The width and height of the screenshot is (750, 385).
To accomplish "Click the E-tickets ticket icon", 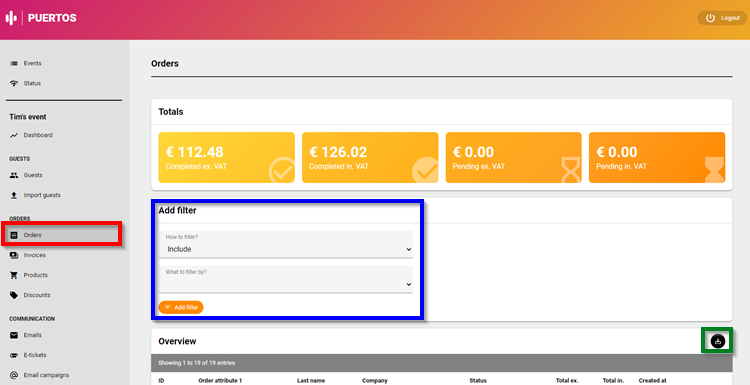I will click(x=14, y=355).
